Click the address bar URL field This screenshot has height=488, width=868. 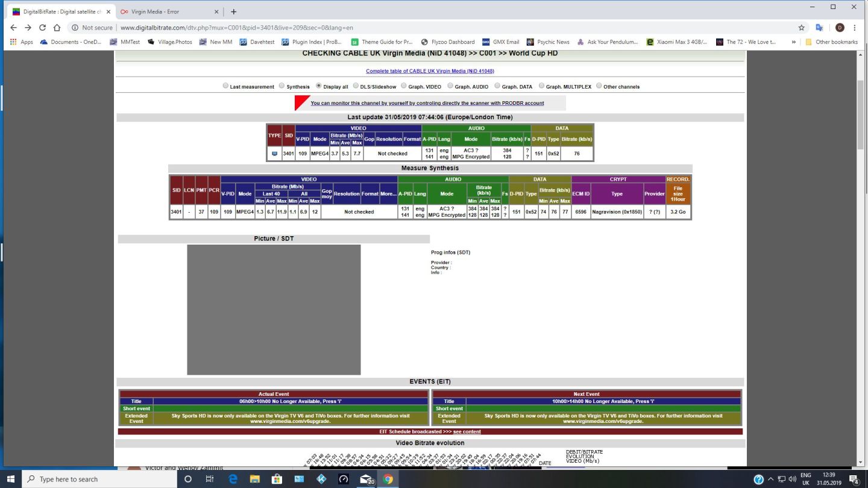452,28
